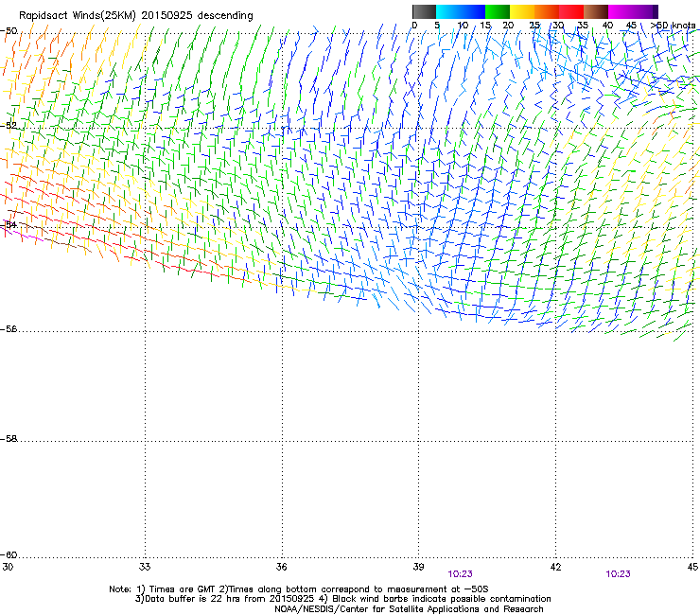This screenshot has width=700, height=615.
Task: Click the longitude label 33
Action: (x=145, y=567)
